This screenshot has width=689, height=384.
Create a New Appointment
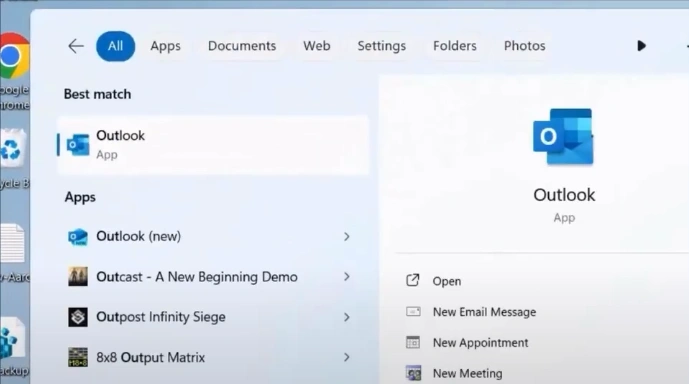pos(480,343)
